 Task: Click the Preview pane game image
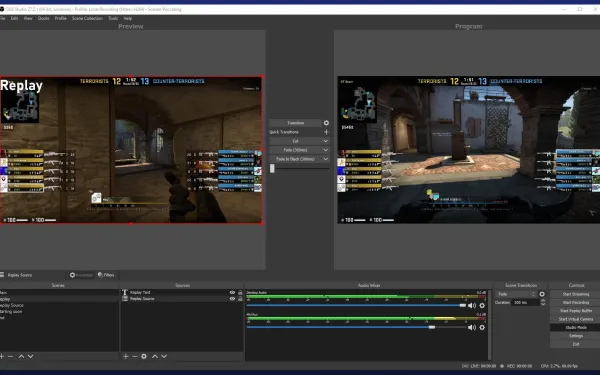pyautogui.click(x=131, y=150)
